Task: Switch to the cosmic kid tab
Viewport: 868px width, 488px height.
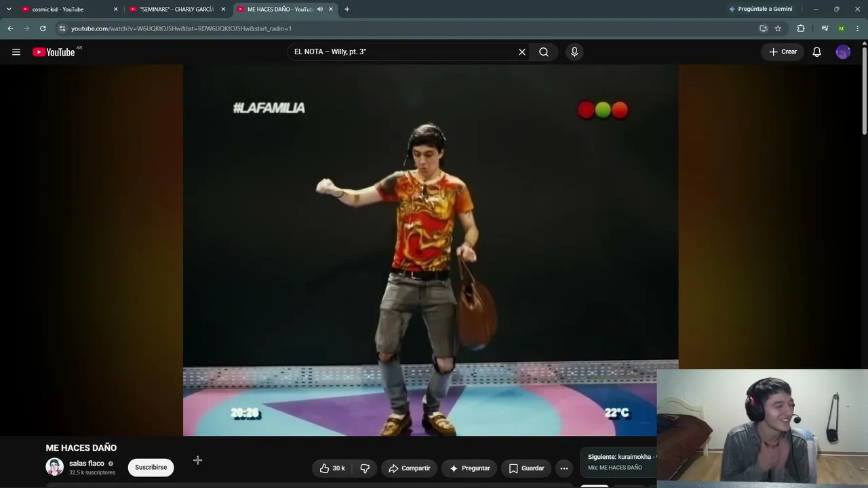Action: 71,9
